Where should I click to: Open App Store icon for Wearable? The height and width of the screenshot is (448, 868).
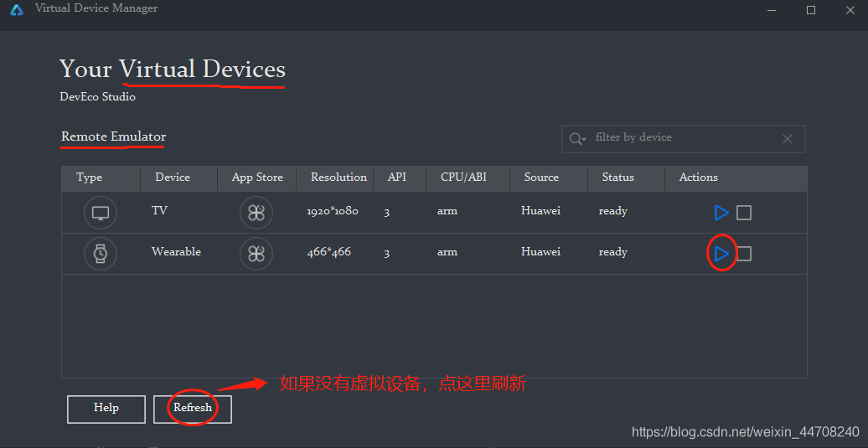(256, 253)
